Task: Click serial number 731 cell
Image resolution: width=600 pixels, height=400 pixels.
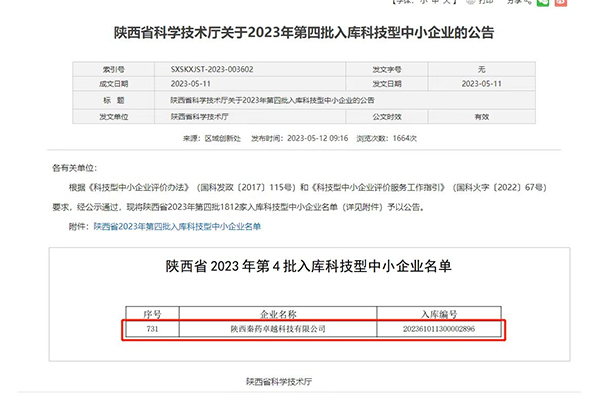Action: [152, 329]
